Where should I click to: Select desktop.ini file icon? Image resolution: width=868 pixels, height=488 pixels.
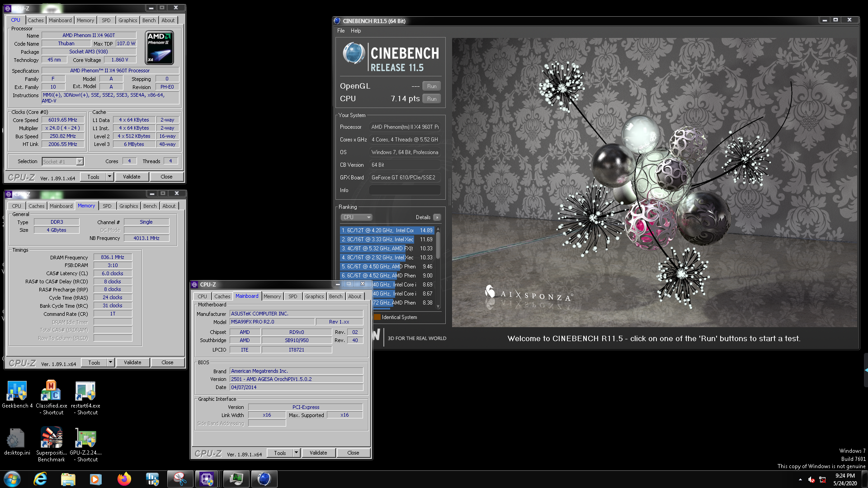[x=17, y=441]
